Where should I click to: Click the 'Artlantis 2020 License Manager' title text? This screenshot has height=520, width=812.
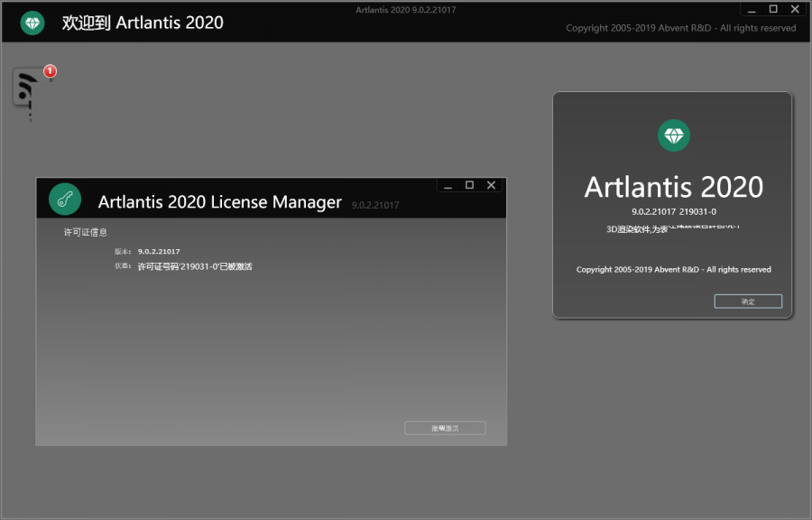(219, 201)
